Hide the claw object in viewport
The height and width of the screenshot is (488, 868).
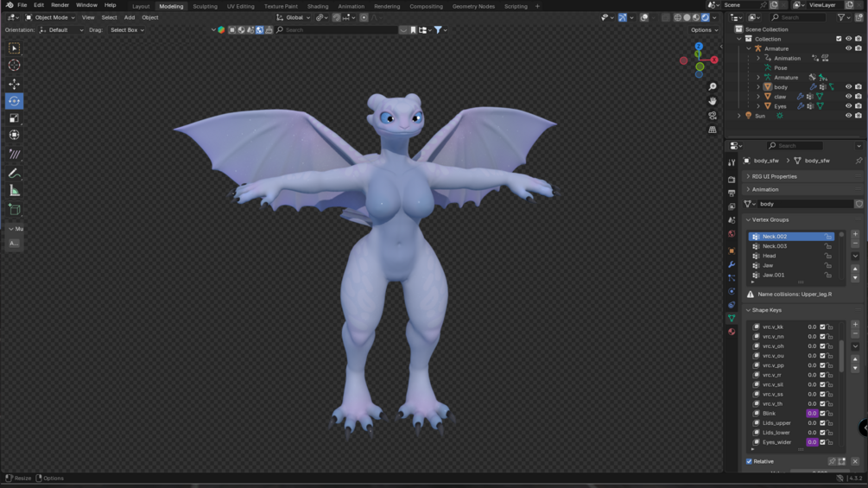tap(849, 96)
